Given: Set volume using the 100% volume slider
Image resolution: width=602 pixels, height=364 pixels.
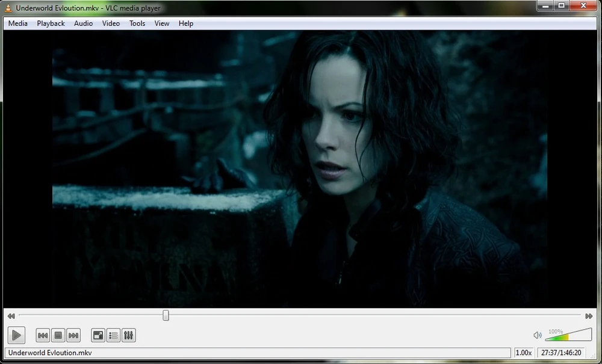Looking at the screenshot, I should [x=568, y=335].
